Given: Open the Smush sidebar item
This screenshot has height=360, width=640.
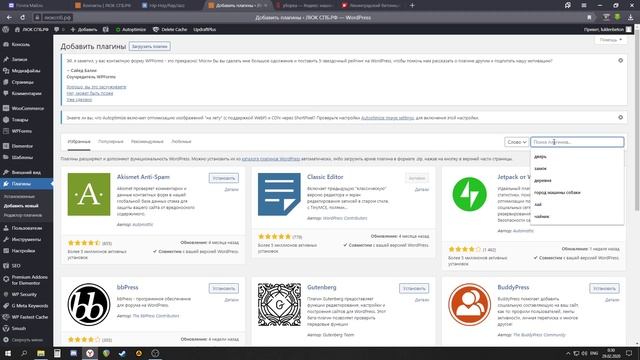Looking at the screenshot, I should 18,329.
